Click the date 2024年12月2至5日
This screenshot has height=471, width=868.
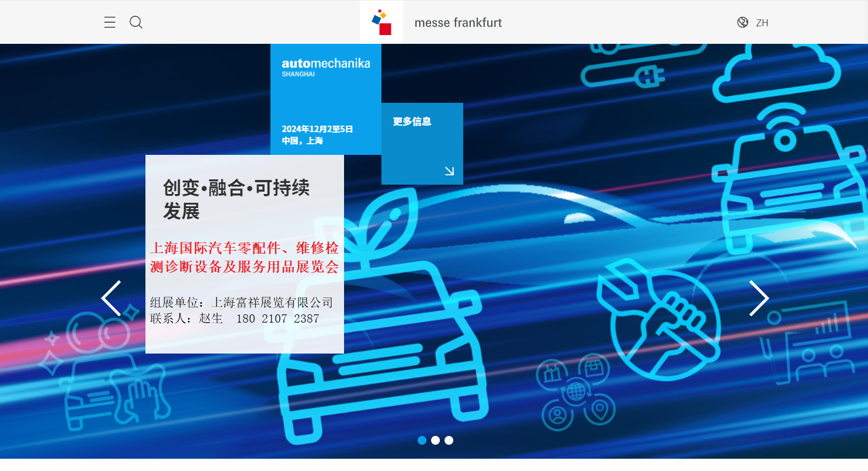[x=317, y=129]
